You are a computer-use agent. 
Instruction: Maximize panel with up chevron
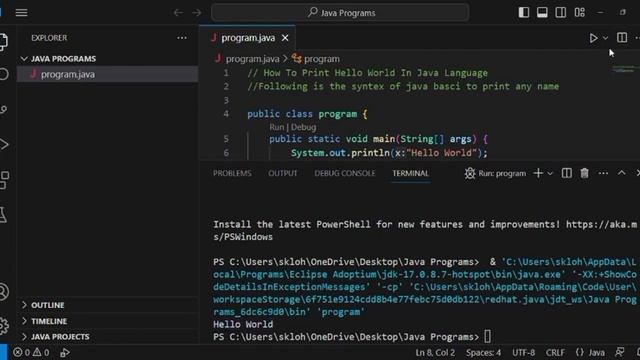[621, 173]
